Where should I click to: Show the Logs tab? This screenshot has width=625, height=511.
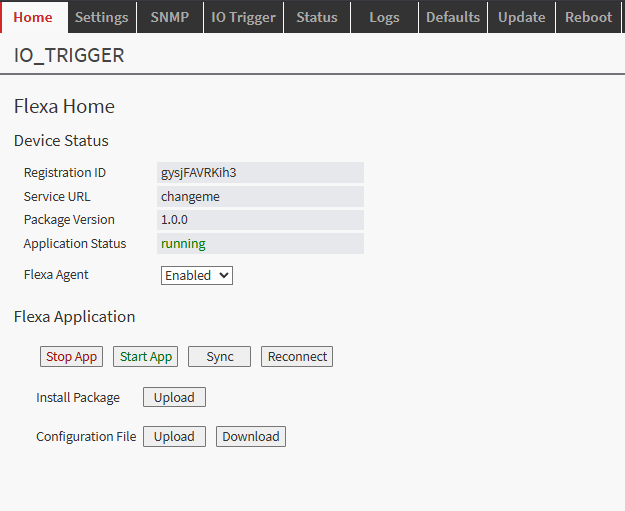pyautogui.click(x=384, y=17)
